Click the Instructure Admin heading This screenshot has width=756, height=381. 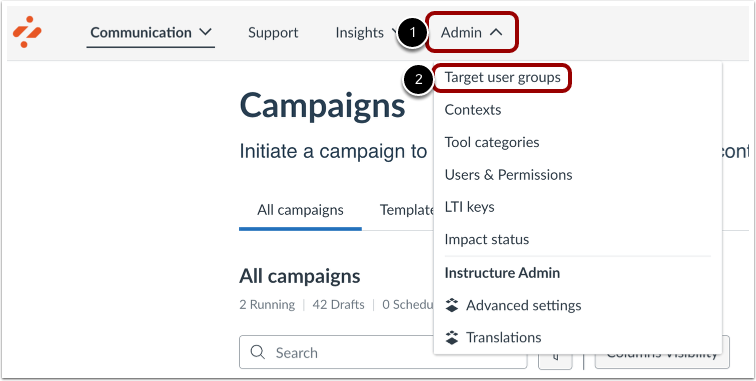coord(502,273)
